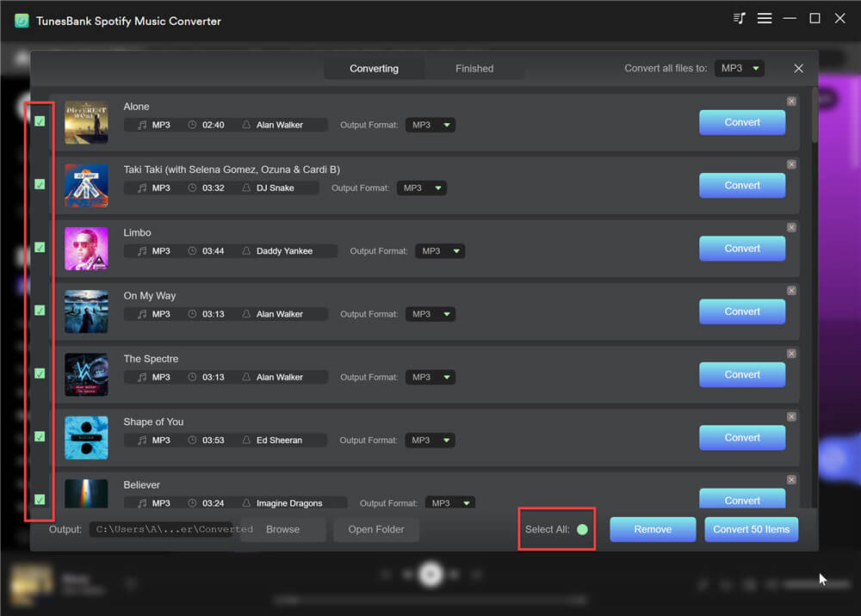Viewport: 861px width, 616px height.
Task: Click the 'DJ Snake' artist name
Action: coord(276,188)
